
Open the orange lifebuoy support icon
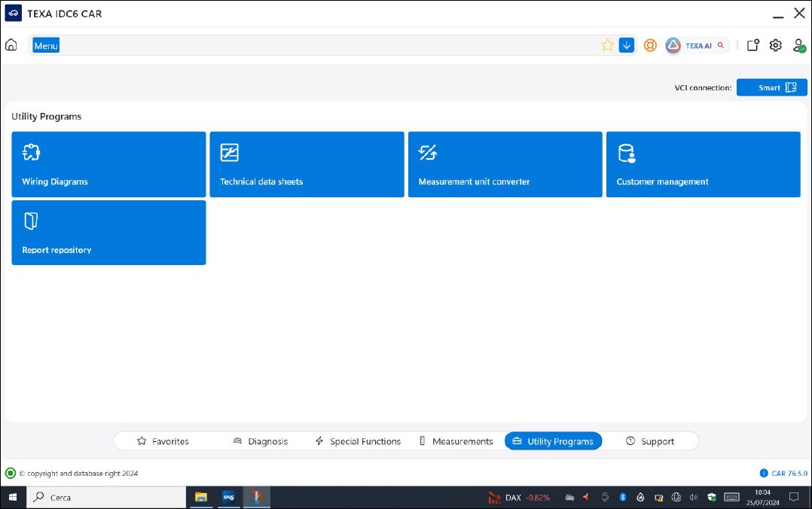click(x=650, y=45)
